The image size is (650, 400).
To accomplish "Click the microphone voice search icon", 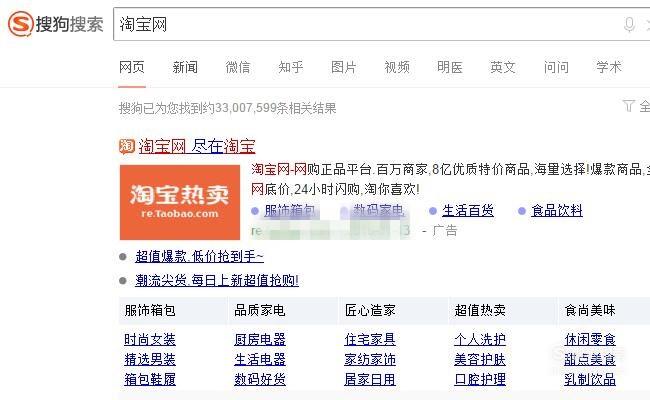I will [x=629, y=24].
